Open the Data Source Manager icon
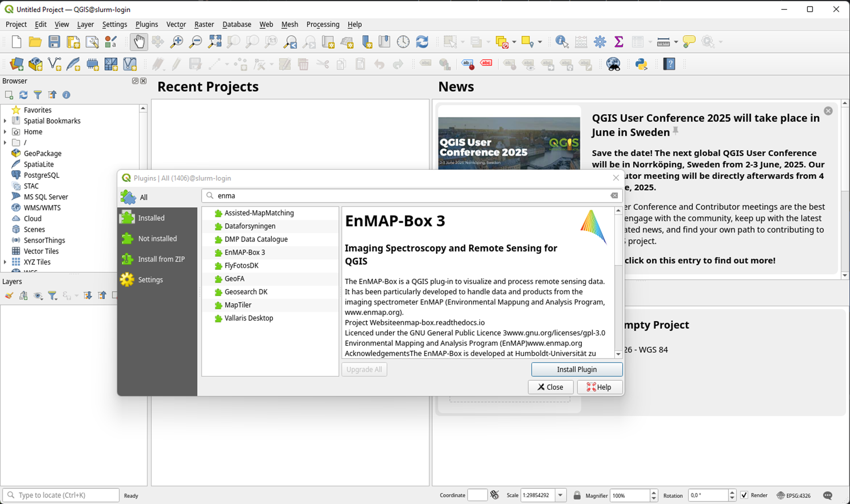 click(x=17, y=64)
